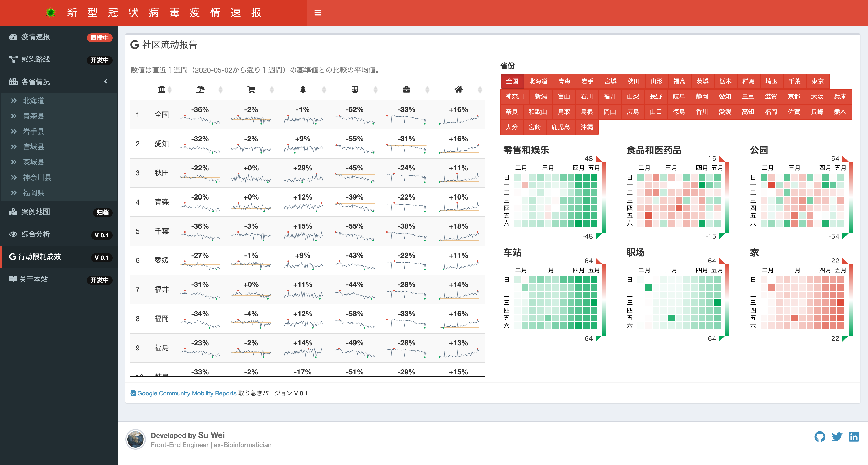Select the 全国 prefecture toggle button
This screenshot has width=868, height=465.
click(512, 81)
